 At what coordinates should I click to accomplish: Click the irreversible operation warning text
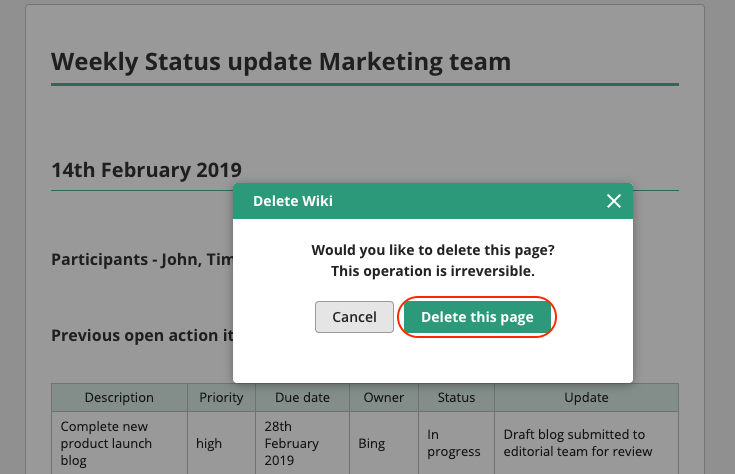point(433,270)
